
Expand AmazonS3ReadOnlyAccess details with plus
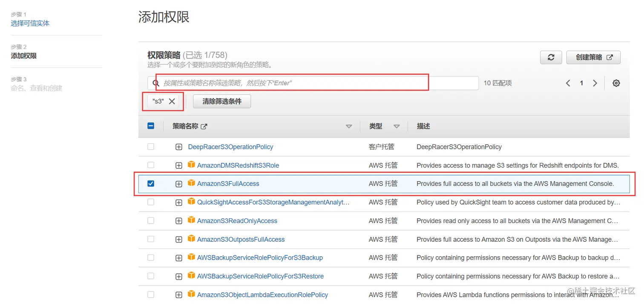pyautogui.click(x=179, y=221)
